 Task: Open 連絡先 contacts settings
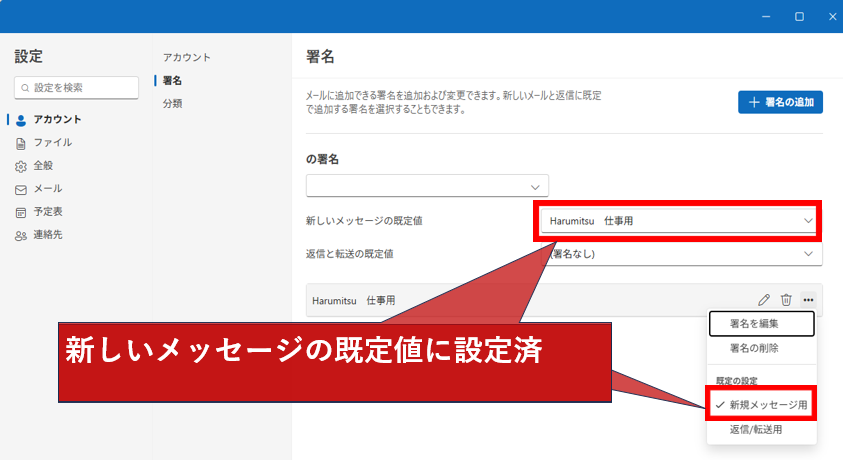click(x=48, y=235)
